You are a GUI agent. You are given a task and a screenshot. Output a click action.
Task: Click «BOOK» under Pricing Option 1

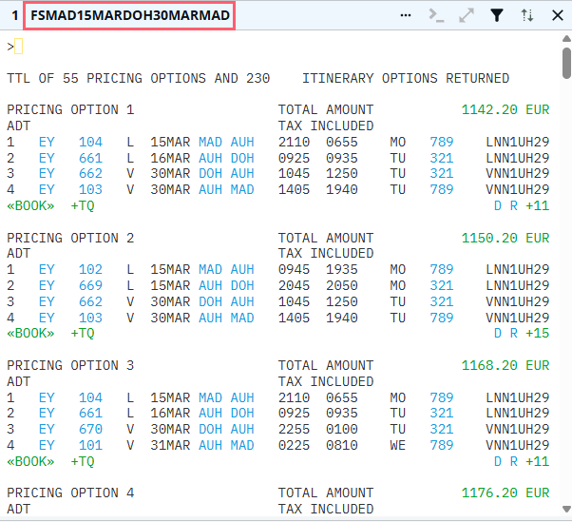31,206
